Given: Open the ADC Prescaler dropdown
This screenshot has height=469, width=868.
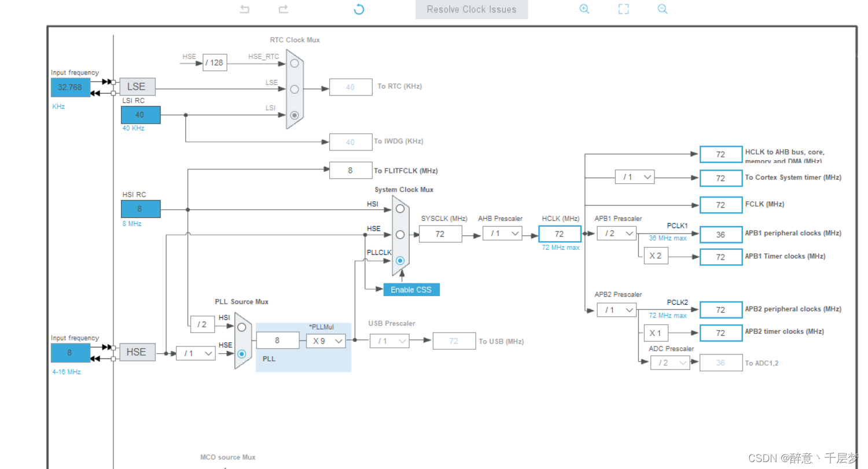Looking at the screenshot, I should pyautogui.click(x=670, y=363).
